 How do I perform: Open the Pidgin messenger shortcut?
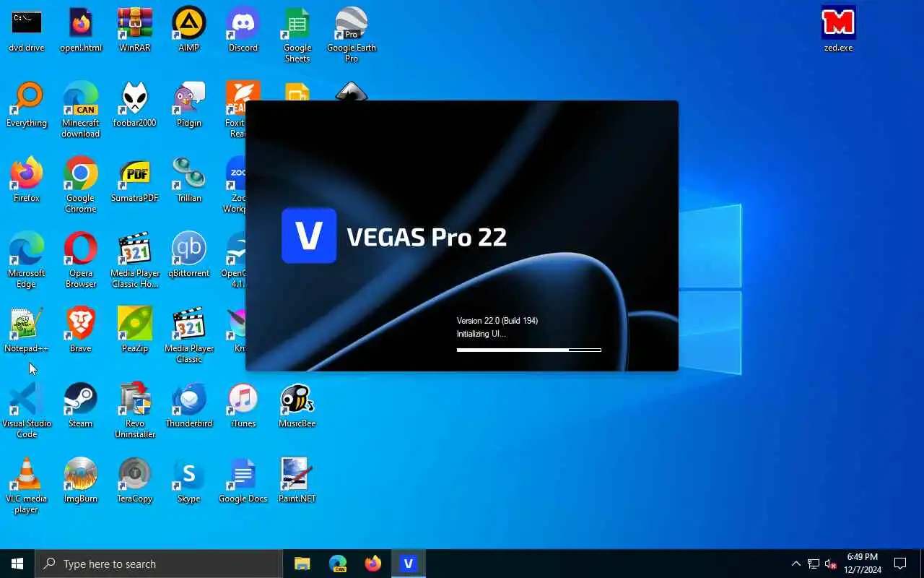(189, 105)
